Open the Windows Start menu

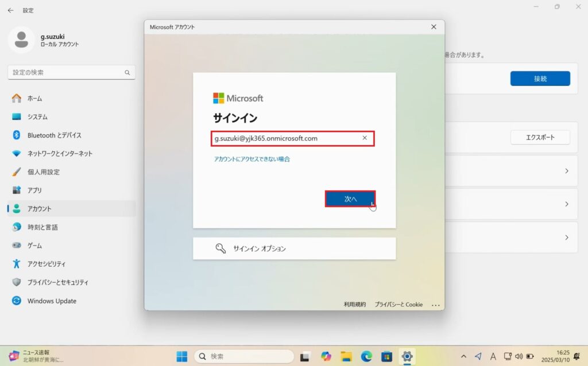coord(182,356)
